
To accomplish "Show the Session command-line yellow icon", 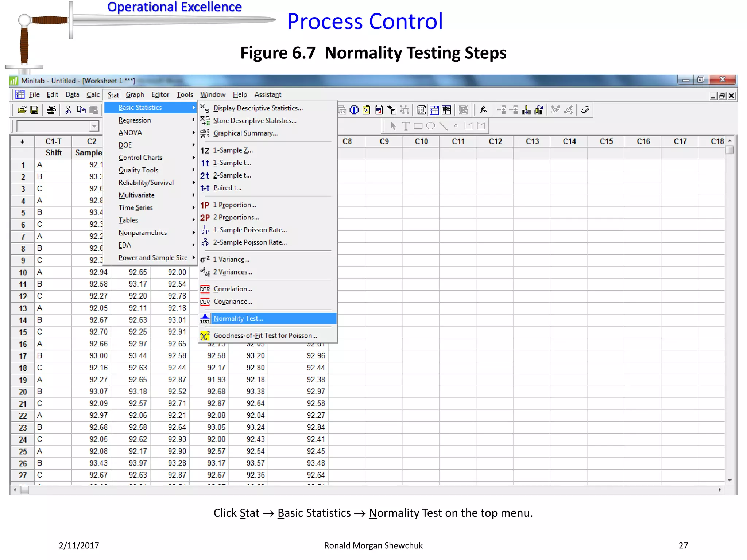I will click(x=366, y=110).
